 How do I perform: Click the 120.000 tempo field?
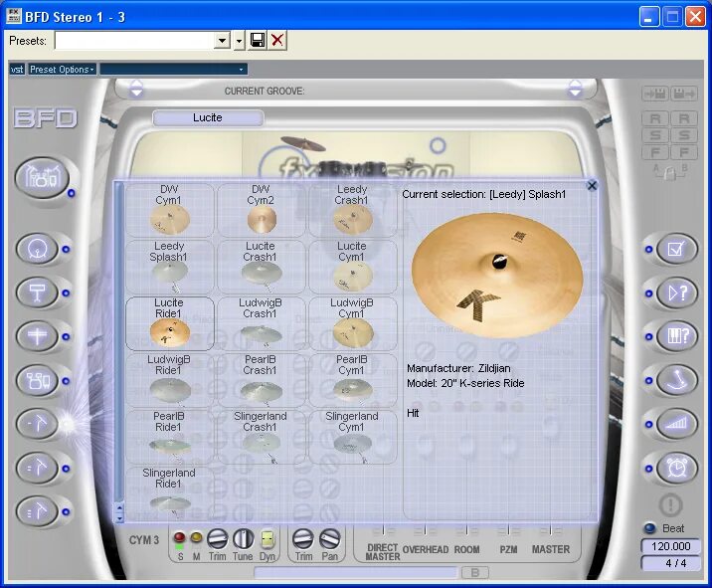pos(670,546)
